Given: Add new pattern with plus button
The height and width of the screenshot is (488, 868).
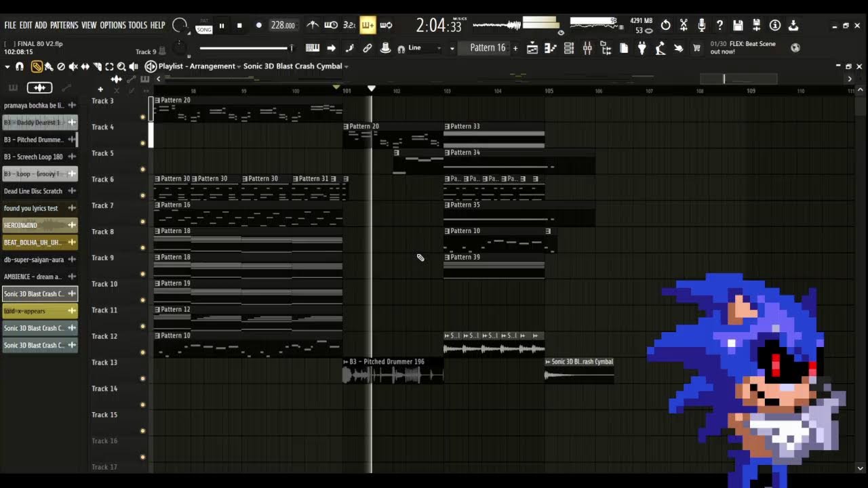Looking at the screenshot, I should (515, 48).
